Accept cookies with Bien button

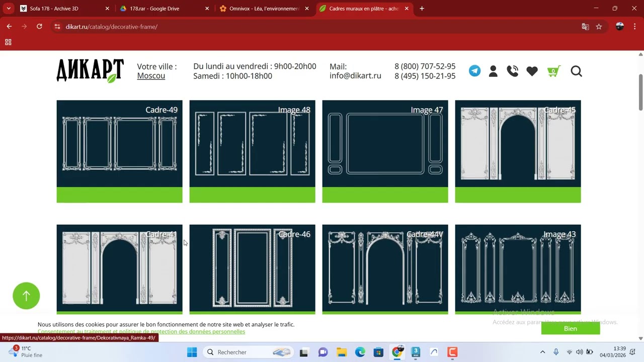tap(571, 328)
